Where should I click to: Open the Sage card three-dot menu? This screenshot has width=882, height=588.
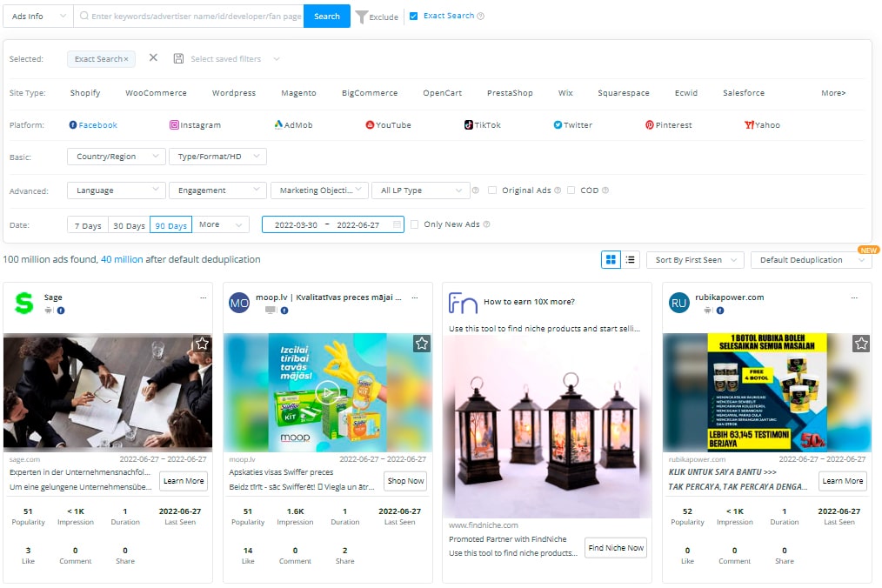[x=203, y=297]
